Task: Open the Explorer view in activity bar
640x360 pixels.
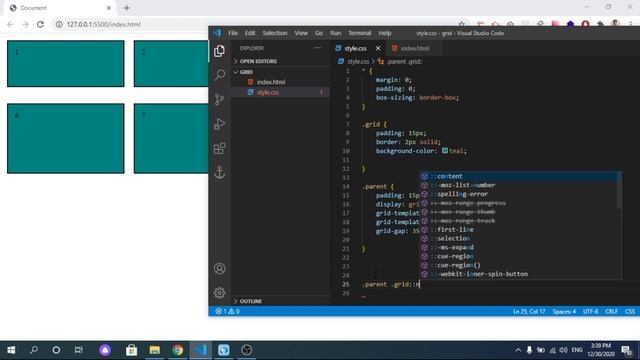Action: 219,51
